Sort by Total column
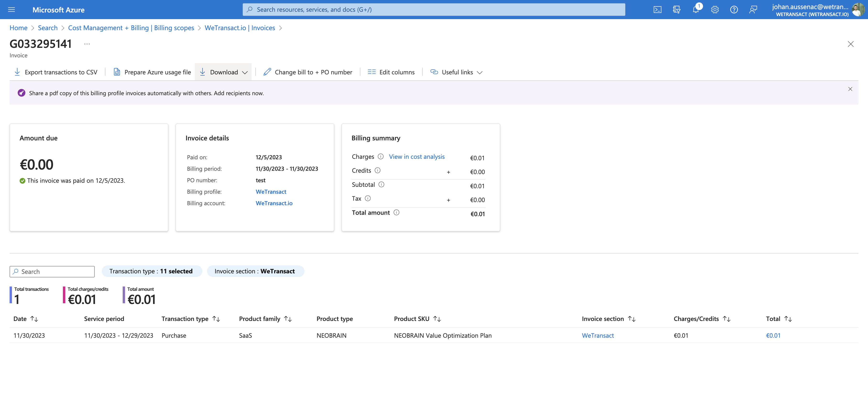Screen dimensions: 868x419 pos(788,319)
